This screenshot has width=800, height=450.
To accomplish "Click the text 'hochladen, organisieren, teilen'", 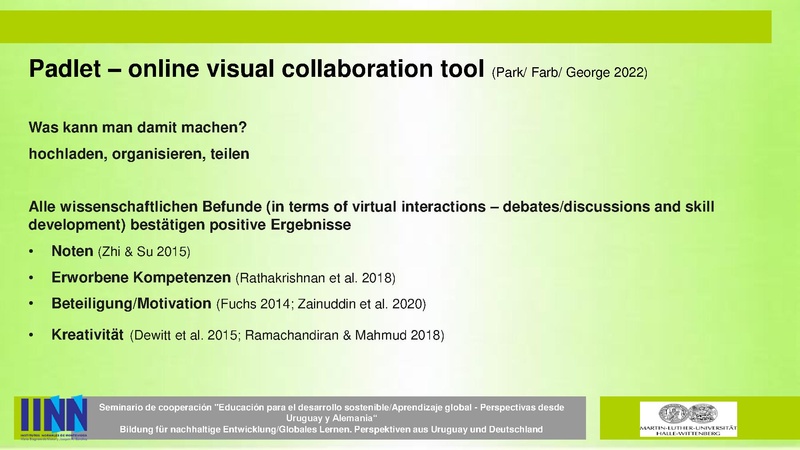I will [139, 154].
